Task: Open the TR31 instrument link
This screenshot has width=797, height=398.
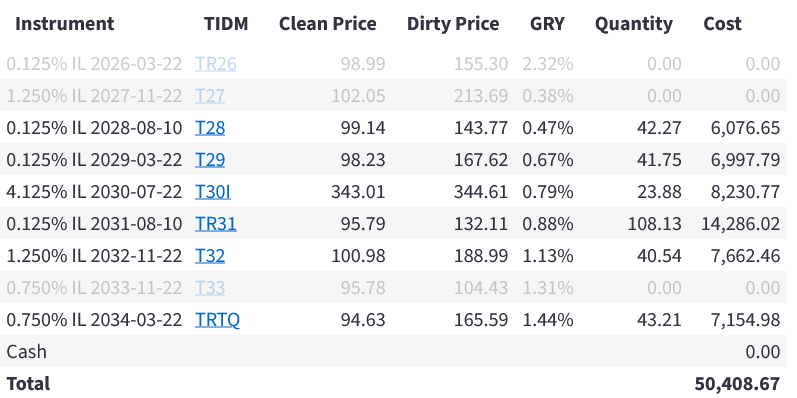Action: point(216,224)
